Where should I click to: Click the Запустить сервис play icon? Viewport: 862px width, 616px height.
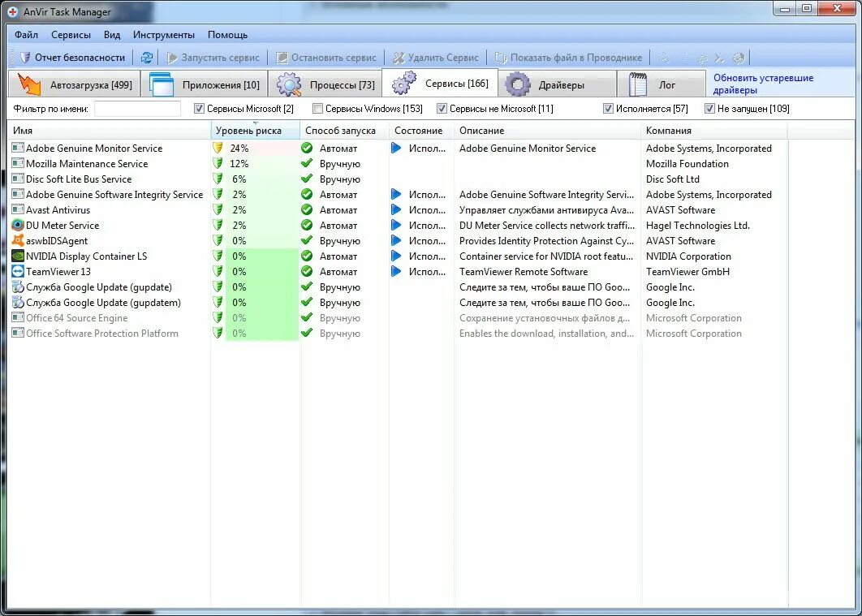pyautogui.click(x=172, y=58)
